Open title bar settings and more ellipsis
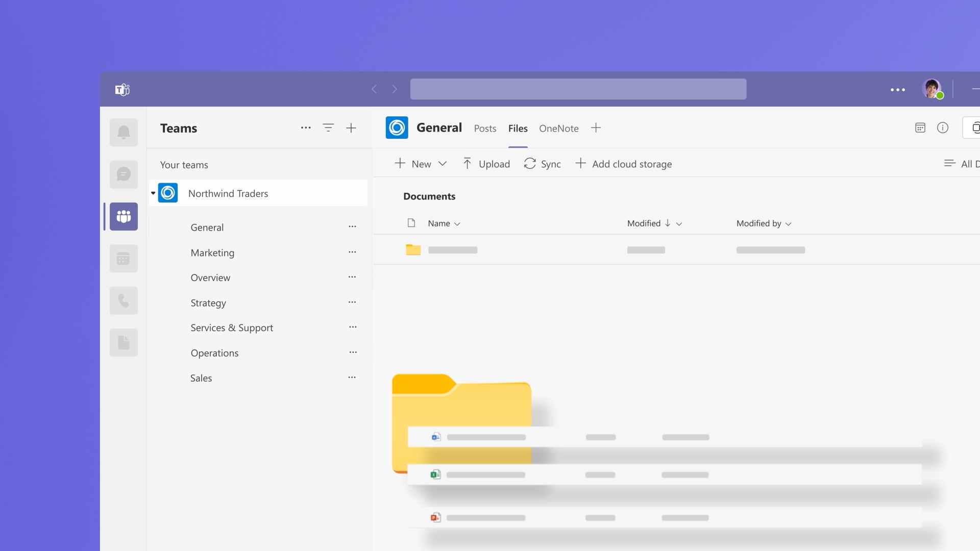The image size is (980, 551). coord(898,90)
